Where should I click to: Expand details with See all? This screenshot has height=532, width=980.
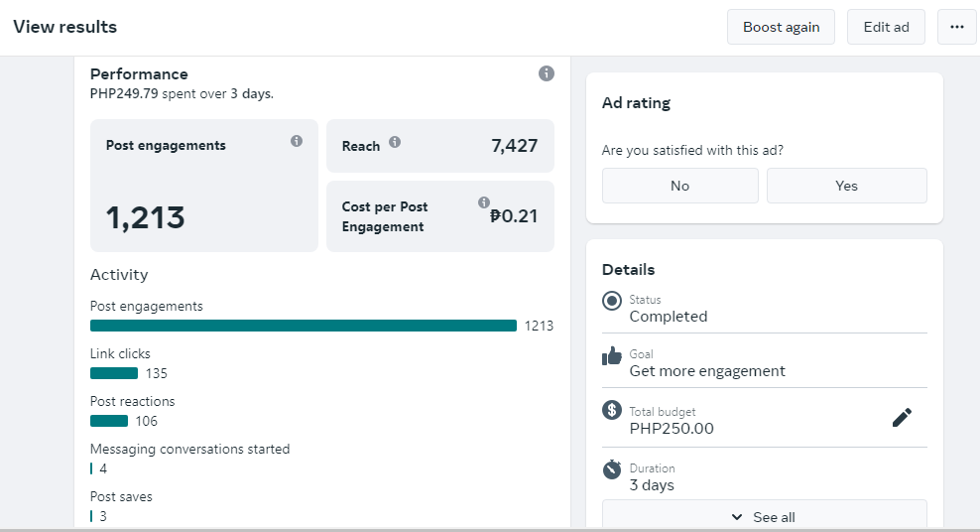pos(764,516)
